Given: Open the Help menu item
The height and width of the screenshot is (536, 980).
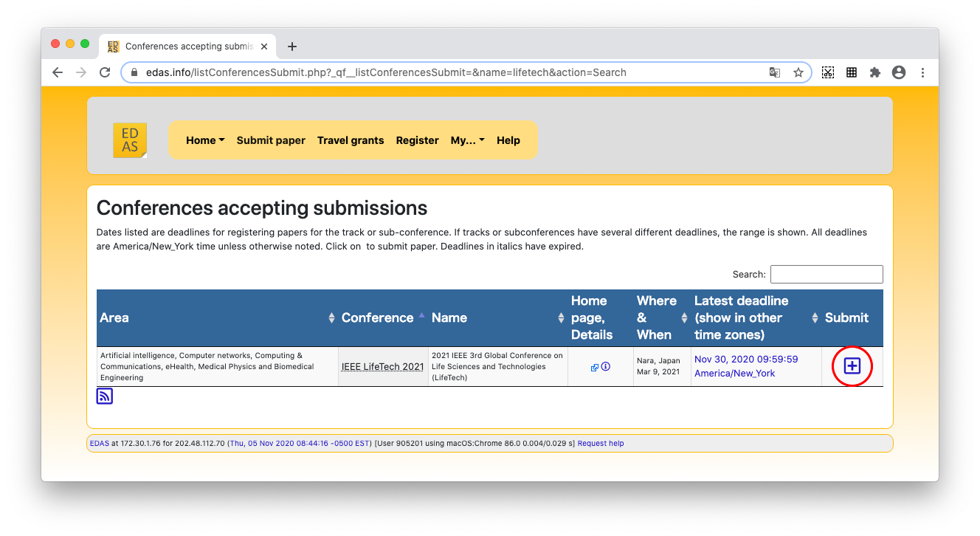Looking at the screenshot, I should (x=508, y=140).
